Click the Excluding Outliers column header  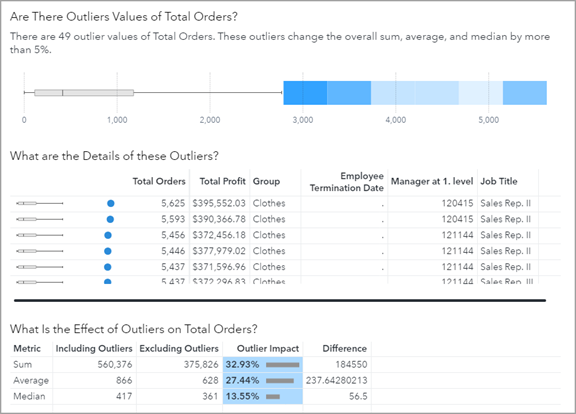[179, 348]
